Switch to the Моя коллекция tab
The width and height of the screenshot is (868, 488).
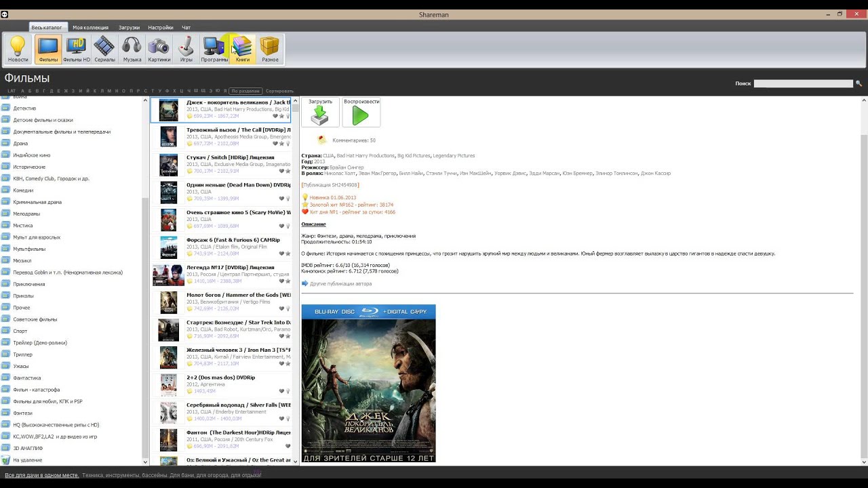90,28
